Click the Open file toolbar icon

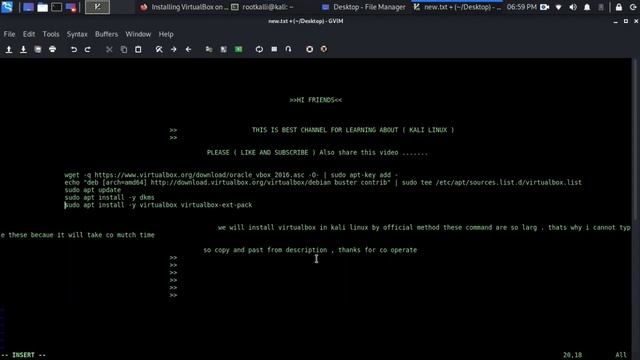coord(9,49)
